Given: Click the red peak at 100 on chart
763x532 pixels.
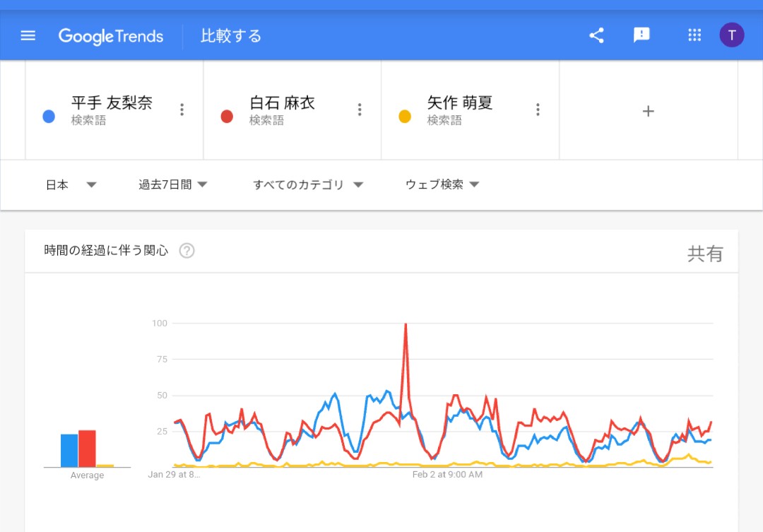Looking at the screenshot, I should pyautogui.click(x=406, y=324).
